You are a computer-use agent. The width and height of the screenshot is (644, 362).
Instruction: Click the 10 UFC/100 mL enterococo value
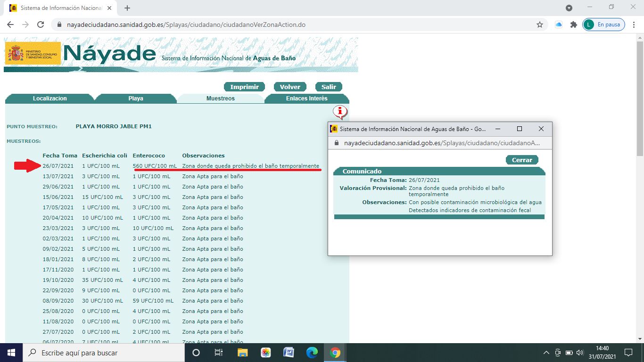(x=153, y=228)
